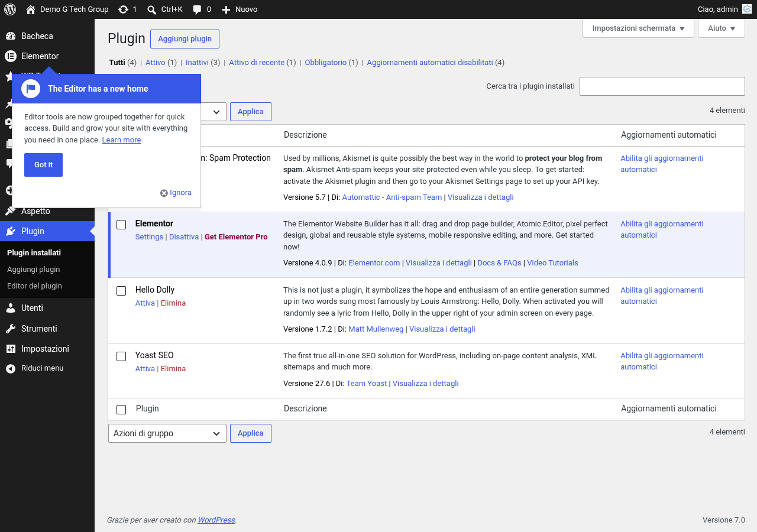Select the Hello Dolly plugin checkbox
The image size is (757, 532).
(121, 291)
